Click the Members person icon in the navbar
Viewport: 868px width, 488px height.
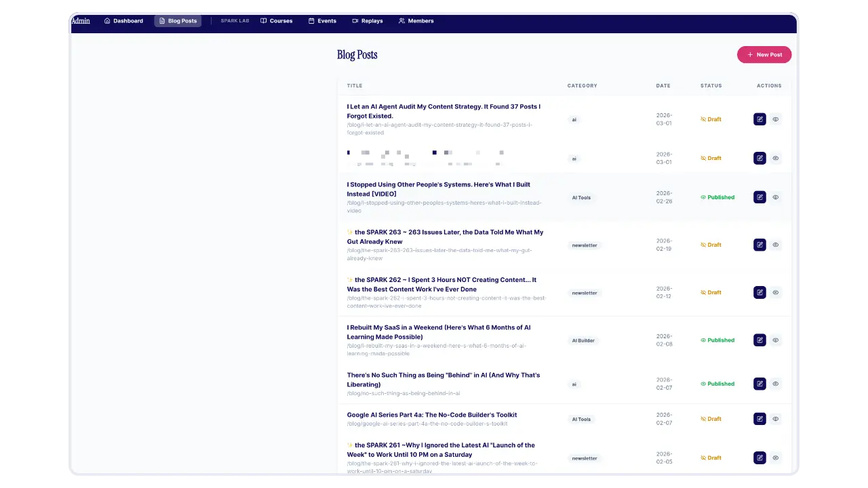(x=401, y=21)
